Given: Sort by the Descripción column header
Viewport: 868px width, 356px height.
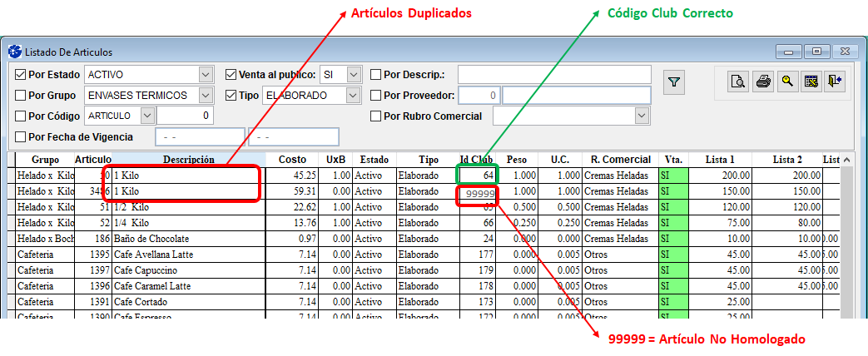Looking at the screenshot, I should (188, 159).
